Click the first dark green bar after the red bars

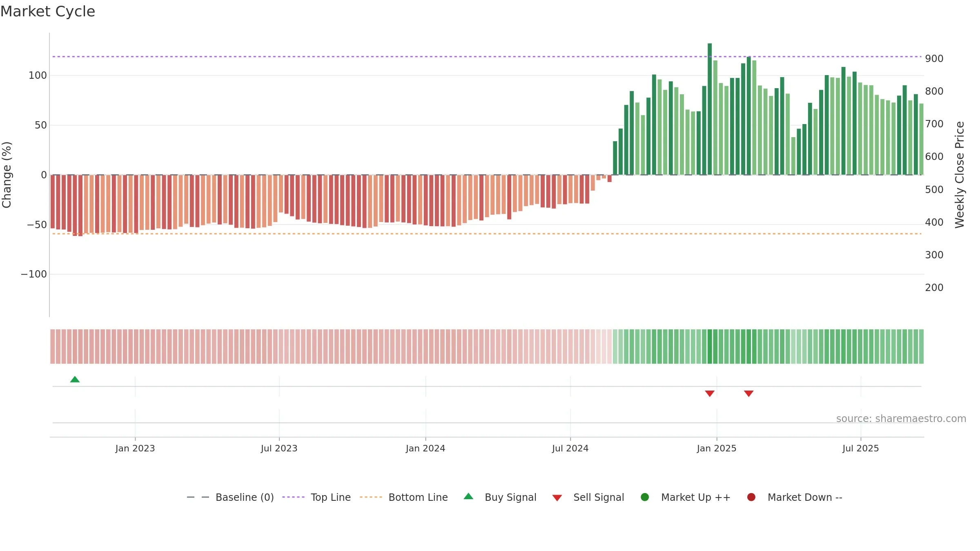[615, 158]
